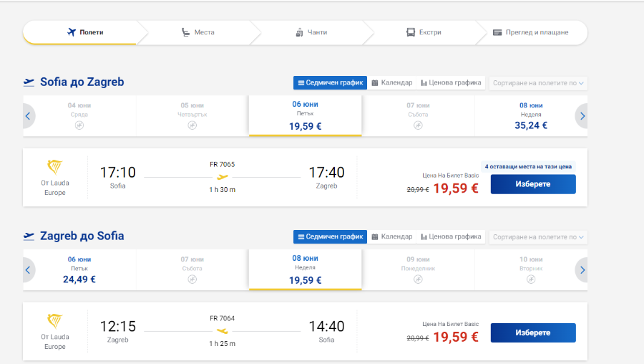Show previous dates for Sofia до Zagreb
The height and width of the screenshot is (364, 644).
[x=29, y=116]
